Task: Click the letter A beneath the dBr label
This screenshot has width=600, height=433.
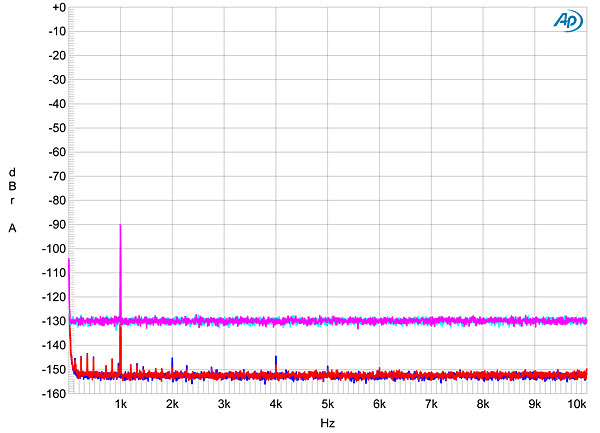Action: [x=12, y=228]
